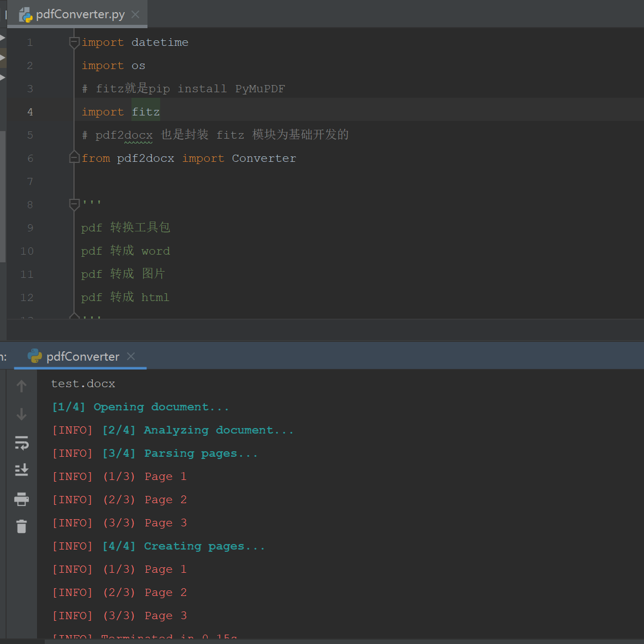This screenshot has height=644, width=644.
Task: Click the Up the Stack Trace arrow
Action: [x=22, y=386]
